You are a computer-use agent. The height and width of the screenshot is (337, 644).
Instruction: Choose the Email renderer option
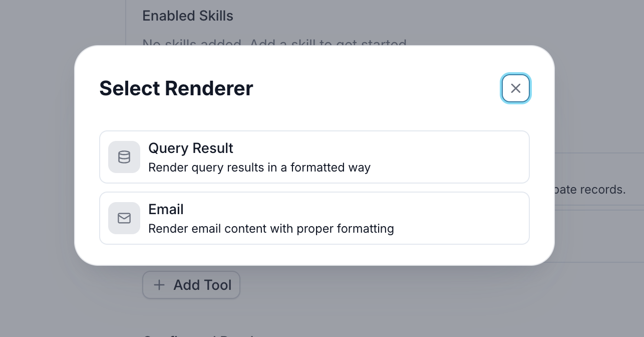(314, 218)
